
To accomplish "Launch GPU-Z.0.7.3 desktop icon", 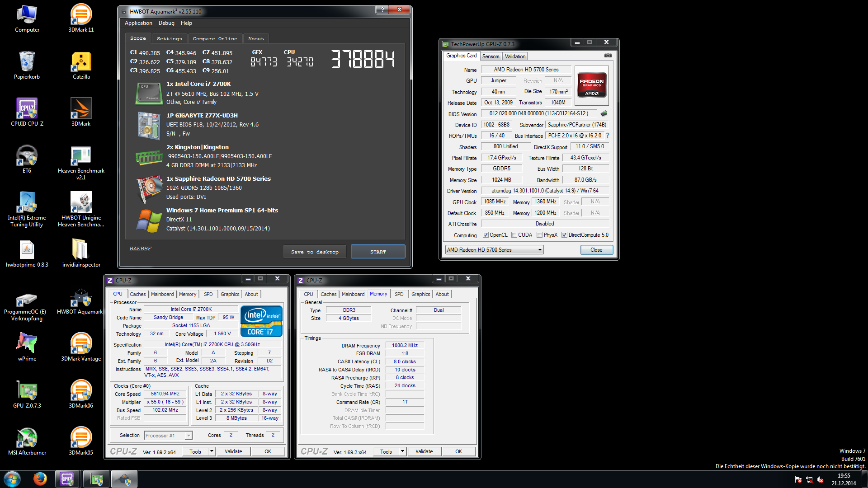I will [27, 394].
